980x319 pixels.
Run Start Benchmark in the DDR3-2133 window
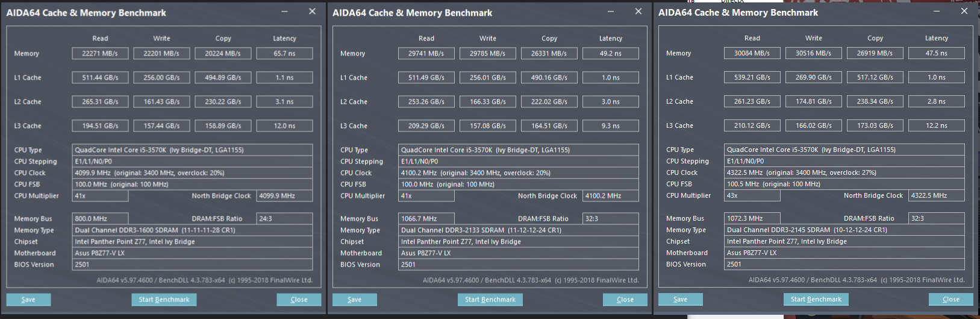(490, 300)
